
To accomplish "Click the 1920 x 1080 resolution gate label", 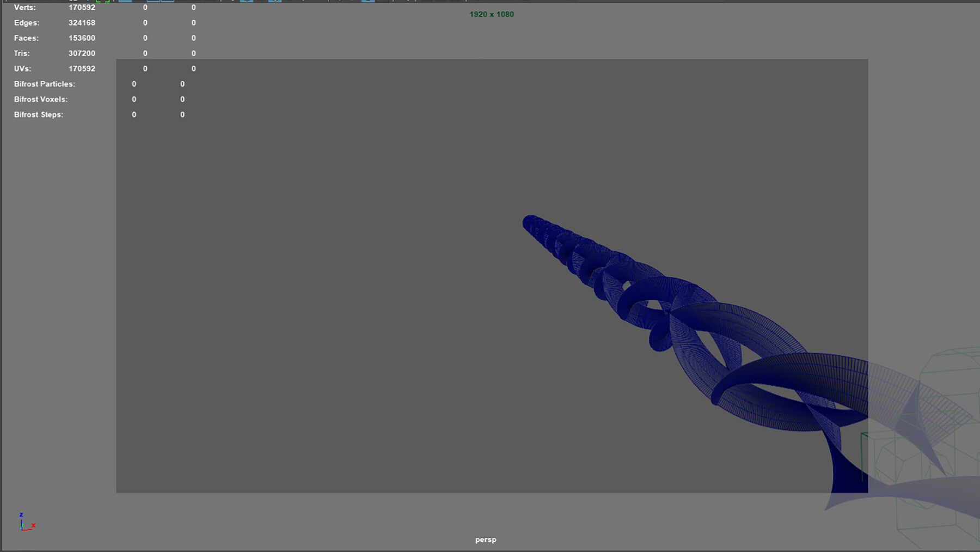I will (491, 14).
